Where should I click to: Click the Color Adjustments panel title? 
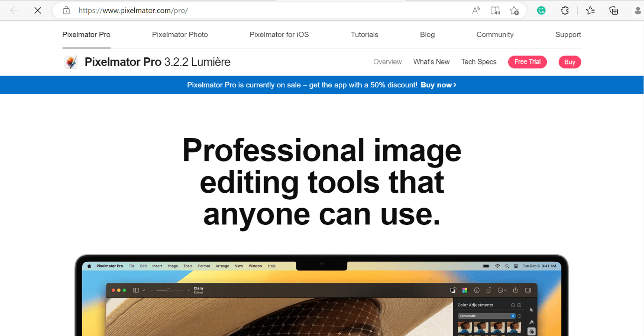pos(475,305)
